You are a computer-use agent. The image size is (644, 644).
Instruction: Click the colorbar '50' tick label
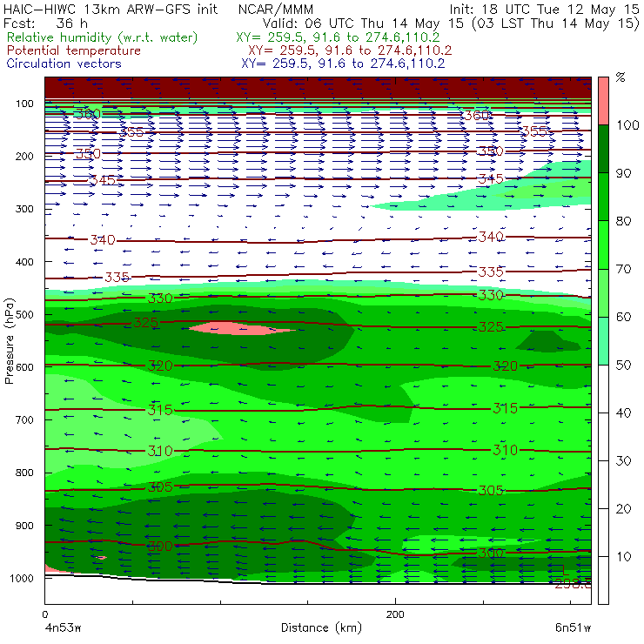pyautogui.click(x=623, y=365)
